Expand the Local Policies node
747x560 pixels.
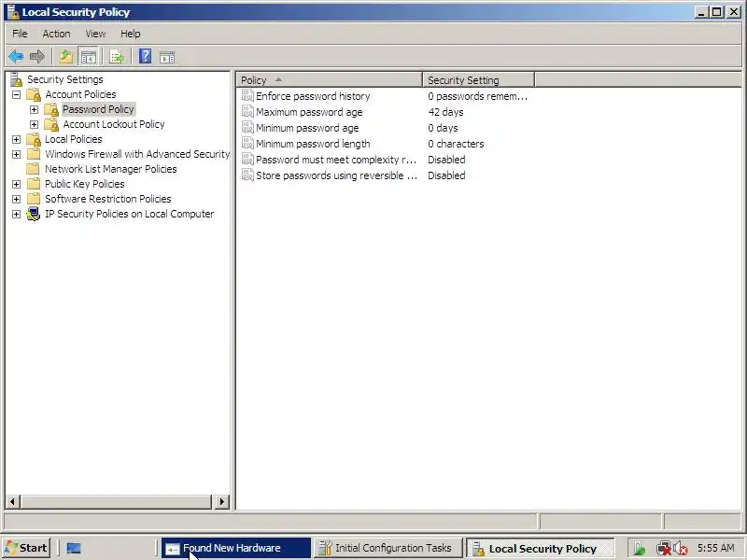pyautogui.click(x=16, y=139)
